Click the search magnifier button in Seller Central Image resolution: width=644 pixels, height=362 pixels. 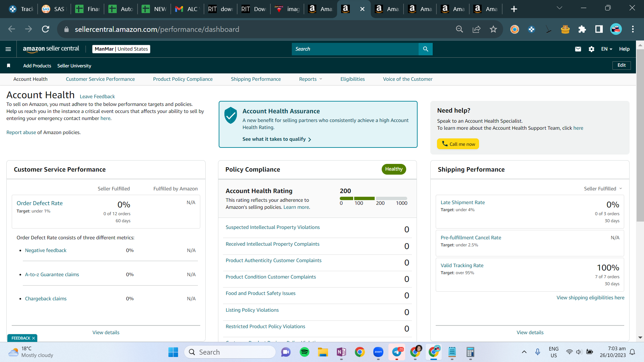pyautogui.click(x=426, y=49)
